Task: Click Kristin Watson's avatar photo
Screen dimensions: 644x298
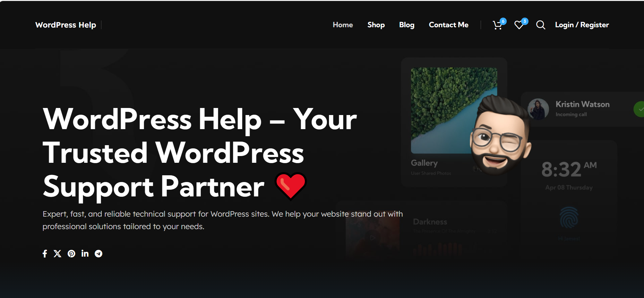Action: [x=538, y=109]
